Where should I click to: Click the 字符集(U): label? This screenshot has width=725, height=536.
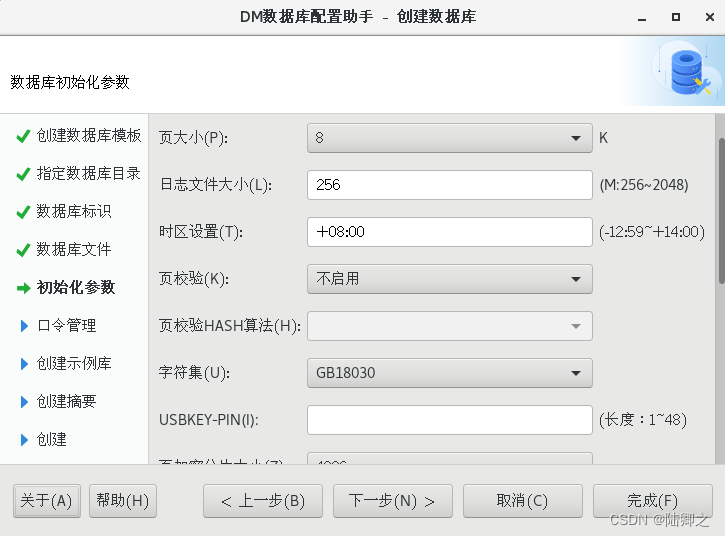pyautogui.click(x=194, y=373)
